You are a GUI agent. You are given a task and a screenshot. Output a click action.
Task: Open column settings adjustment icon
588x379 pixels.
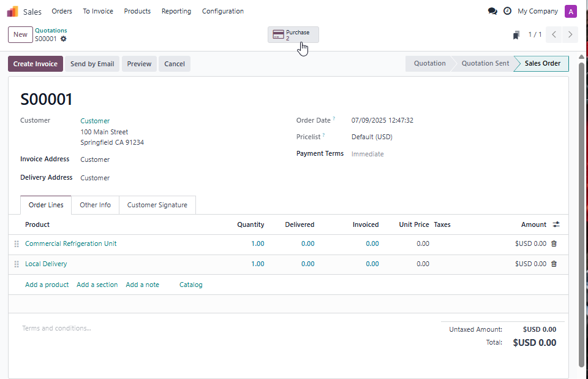(556, 224)
